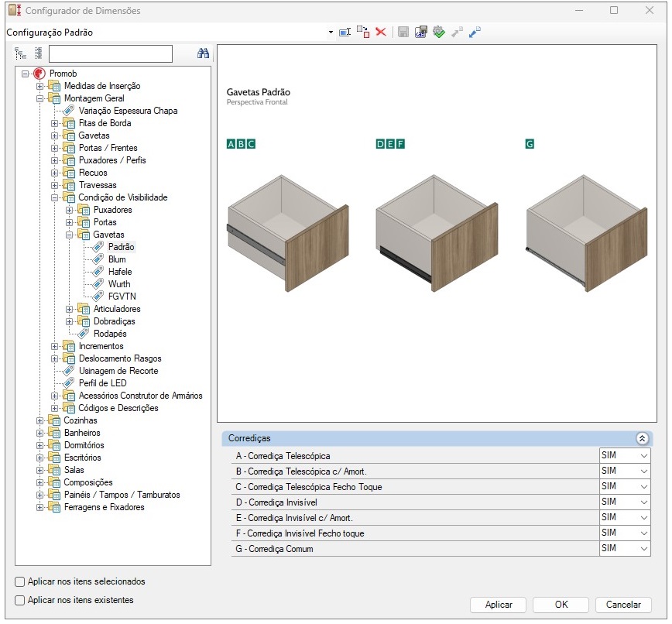
Task: Enable 'Aplicar nos itens selecionados' checkbox
Action: 20,581
